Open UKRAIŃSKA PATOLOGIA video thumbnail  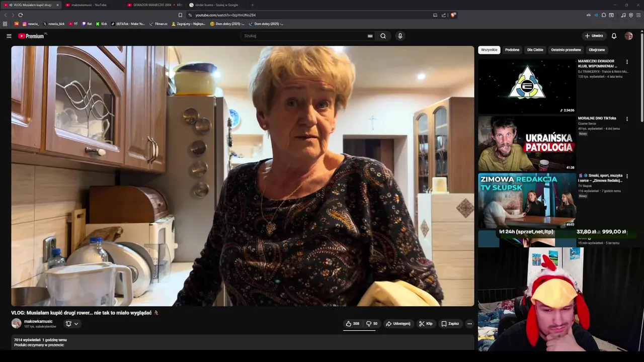pyautogui.click(x=527, y=143)
